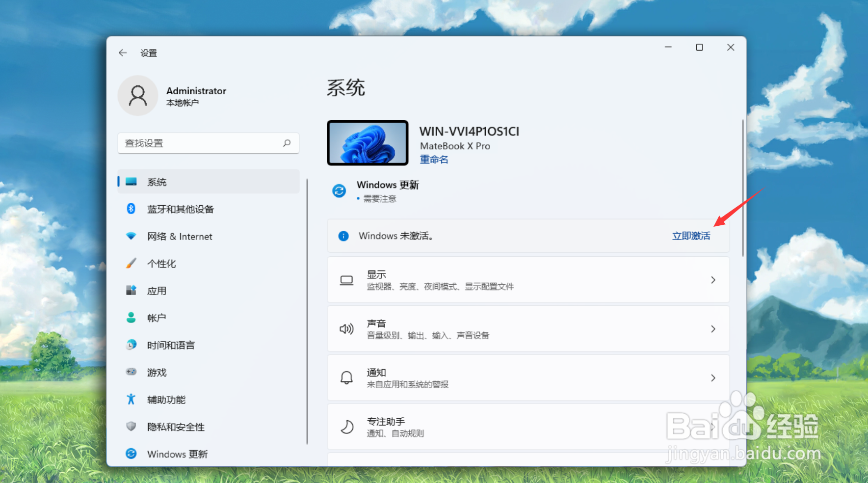Viewport: 868px width, 483px height.
Task: Click the 个性化 paintbrush icon
Action: (131, 263)
